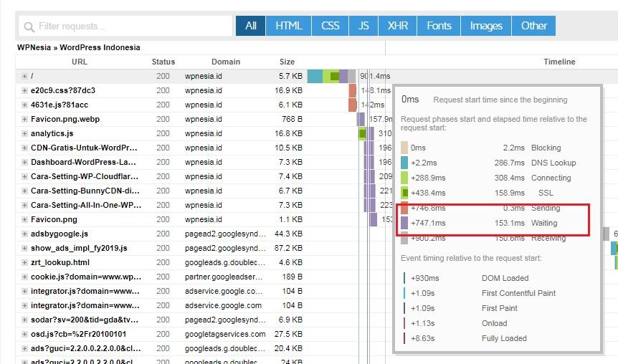This screenshot has width=618, height=364.
Task: Click the Timeline column header
Action: click(x=559, y=62)
